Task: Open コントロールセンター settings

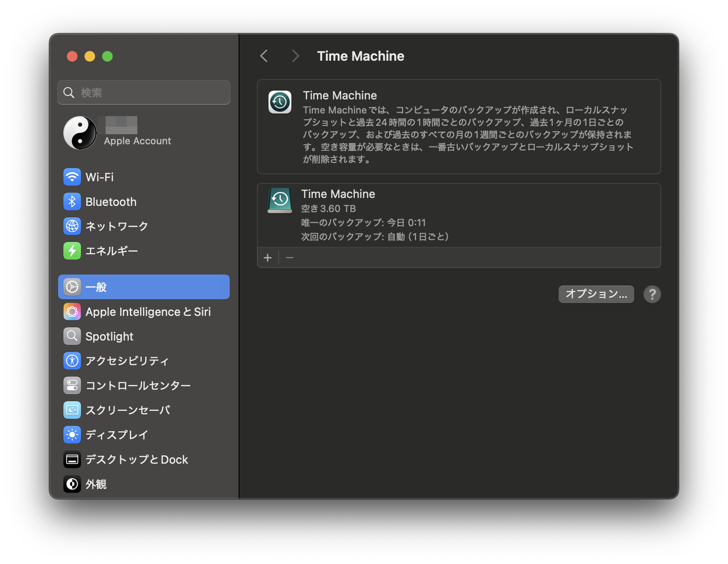Action: [x=138, y=386]
